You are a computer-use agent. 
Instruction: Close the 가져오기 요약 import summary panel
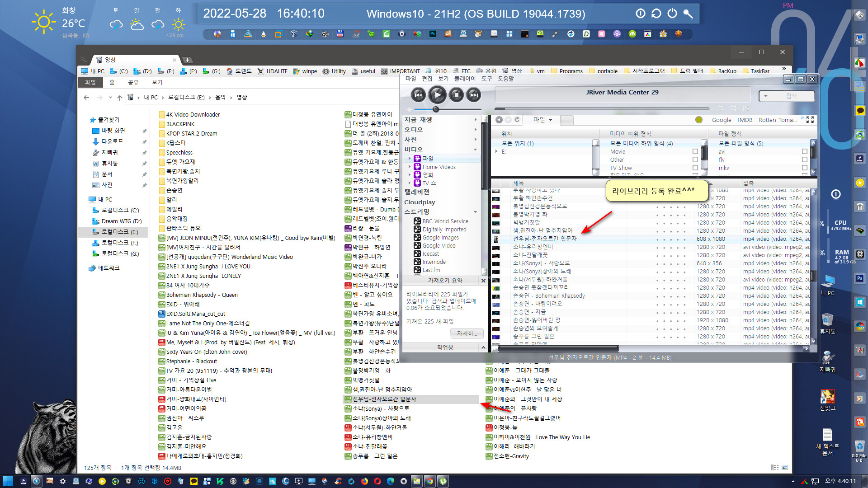pos(483,281)
